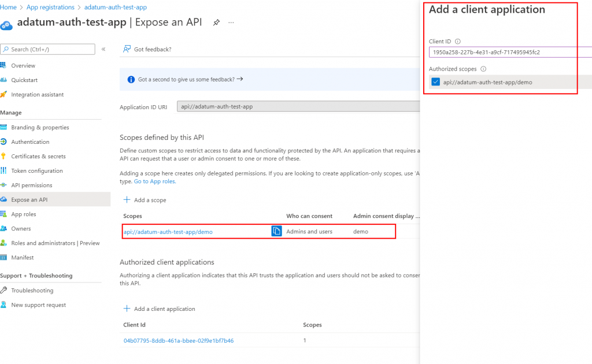The height and width of the screenshot is (364, 592).
Task: Click the App roles icon
Action: (3, 214)
